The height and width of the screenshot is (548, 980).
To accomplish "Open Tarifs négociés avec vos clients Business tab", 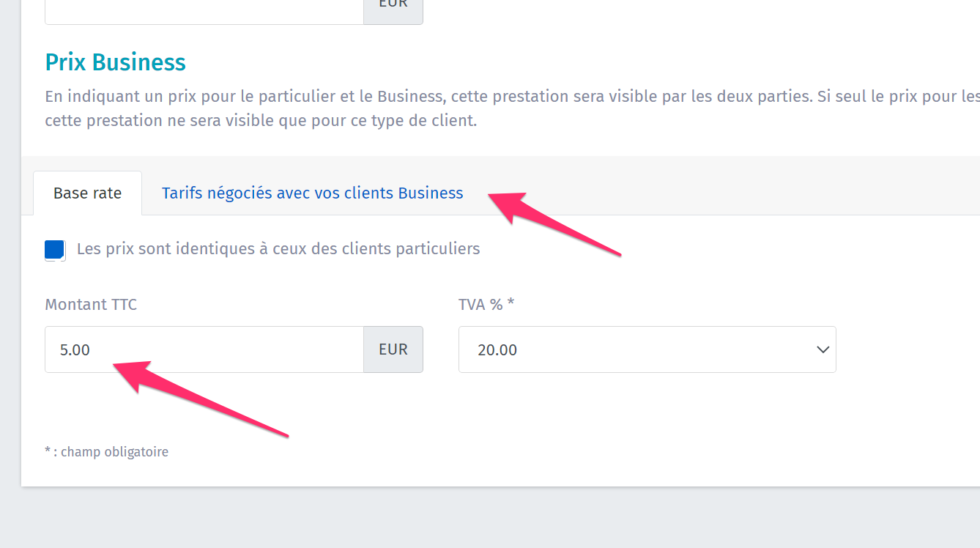I will pyautogui.click(x=312, y=193).
